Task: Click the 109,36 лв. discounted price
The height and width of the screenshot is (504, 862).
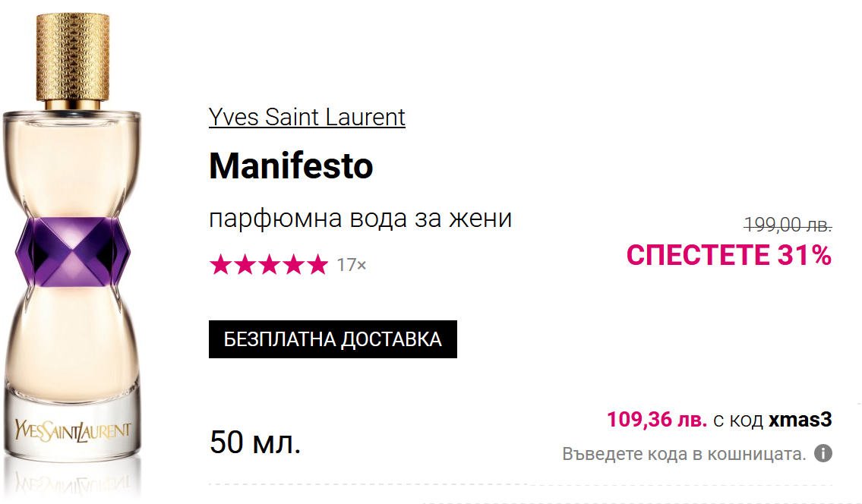Action: click(x=657, y=419)
